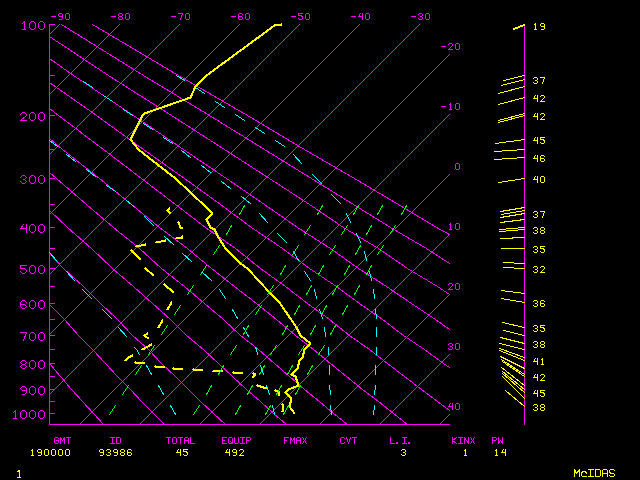Viewport: 640px width, 480px height.
Task: Click the 500 pressure level label
Action: coord(33,269)
